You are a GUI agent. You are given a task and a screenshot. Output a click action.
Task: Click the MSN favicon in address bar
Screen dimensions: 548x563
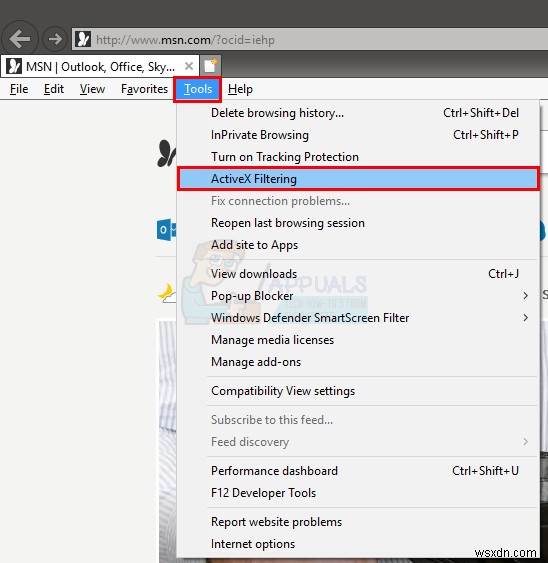(x=84, y=39)
